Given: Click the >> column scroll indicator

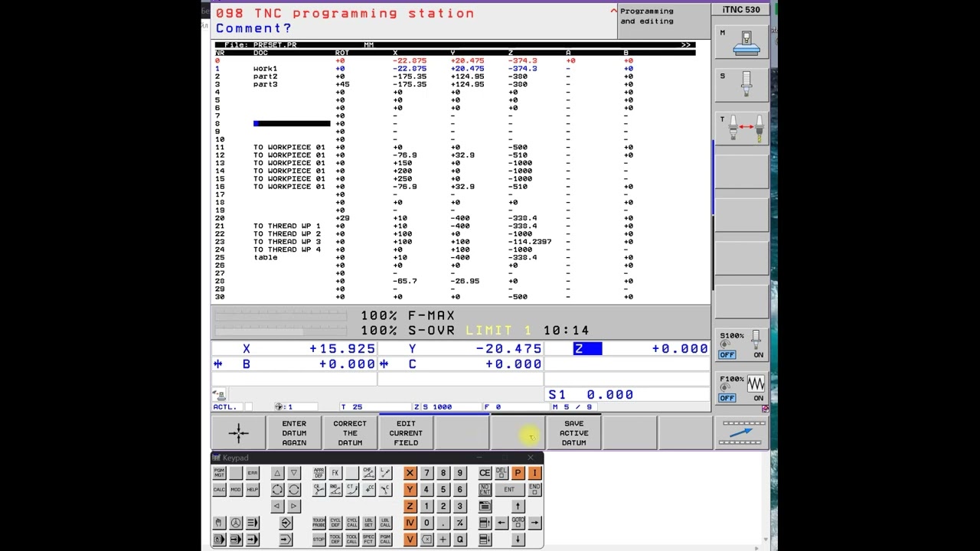Looking at the screenshot, I should pyautogui.click(x=686, y=45).
